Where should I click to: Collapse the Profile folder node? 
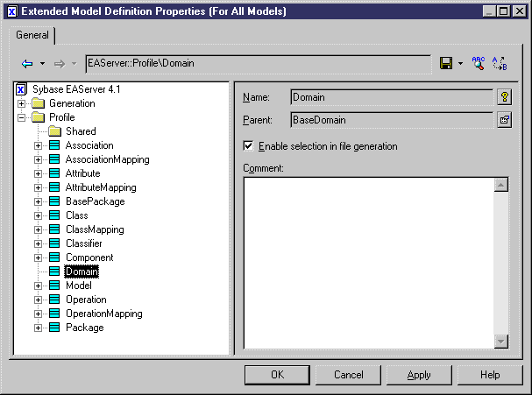click(x=21, y=117)
